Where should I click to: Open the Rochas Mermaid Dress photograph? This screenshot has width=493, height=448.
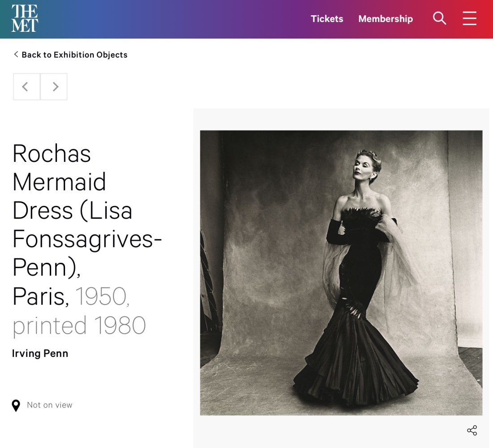[341, 273]
